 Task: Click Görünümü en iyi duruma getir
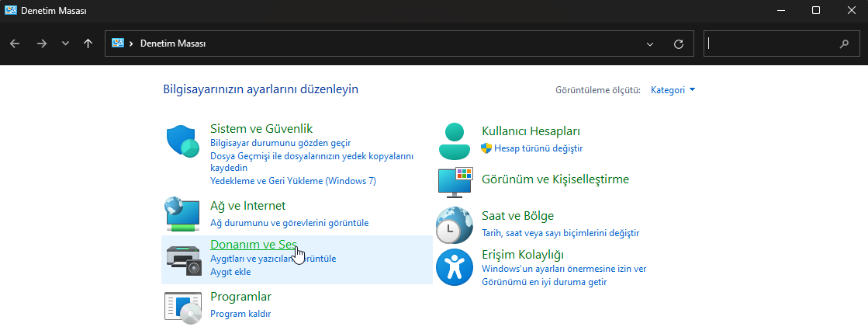tap(545, 282)
